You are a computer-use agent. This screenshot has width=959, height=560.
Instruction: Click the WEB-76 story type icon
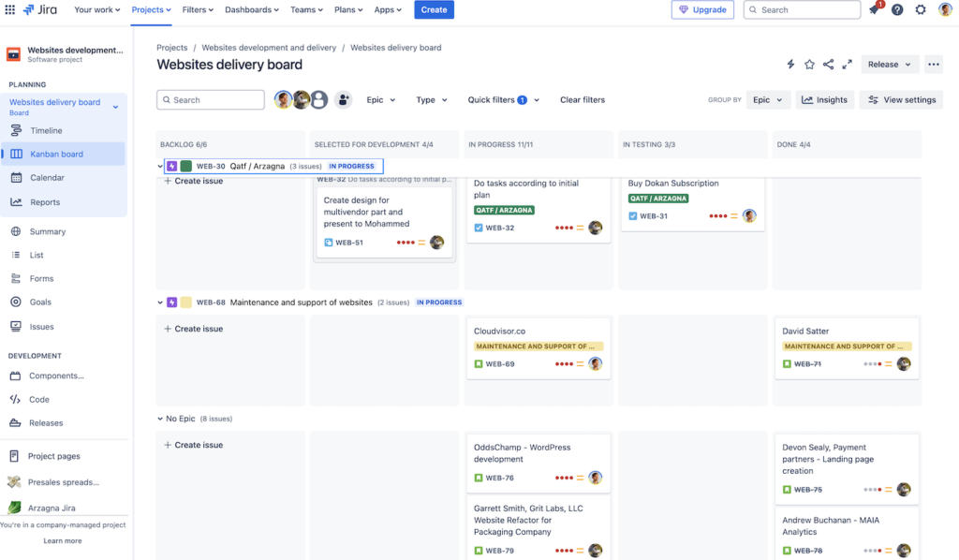click(x=479, y=478)
